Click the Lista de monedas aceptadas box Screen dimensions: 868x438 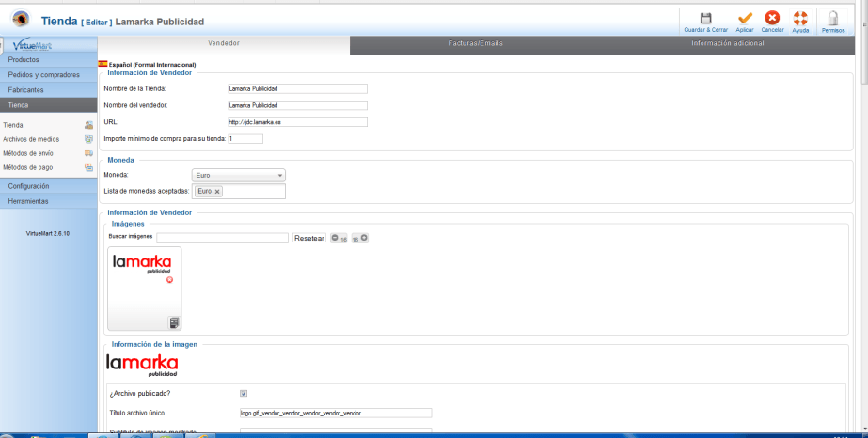(239, 192)
